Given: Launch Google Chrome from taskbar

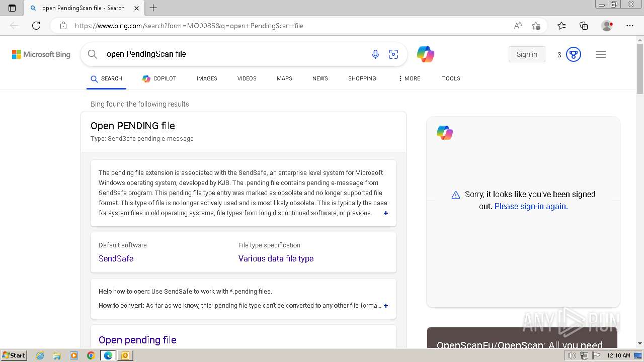Looking at the screenshot, I should 91,355.
